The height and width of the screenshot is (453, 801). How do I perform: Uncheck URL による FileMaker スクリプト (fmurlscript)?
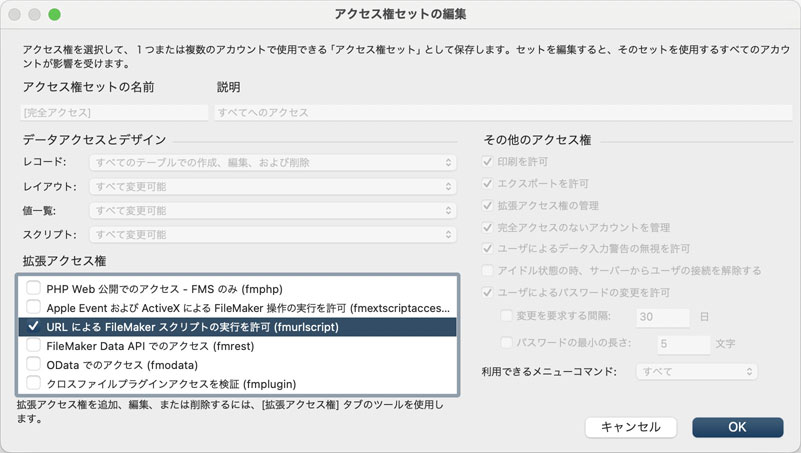click(33, 326)
